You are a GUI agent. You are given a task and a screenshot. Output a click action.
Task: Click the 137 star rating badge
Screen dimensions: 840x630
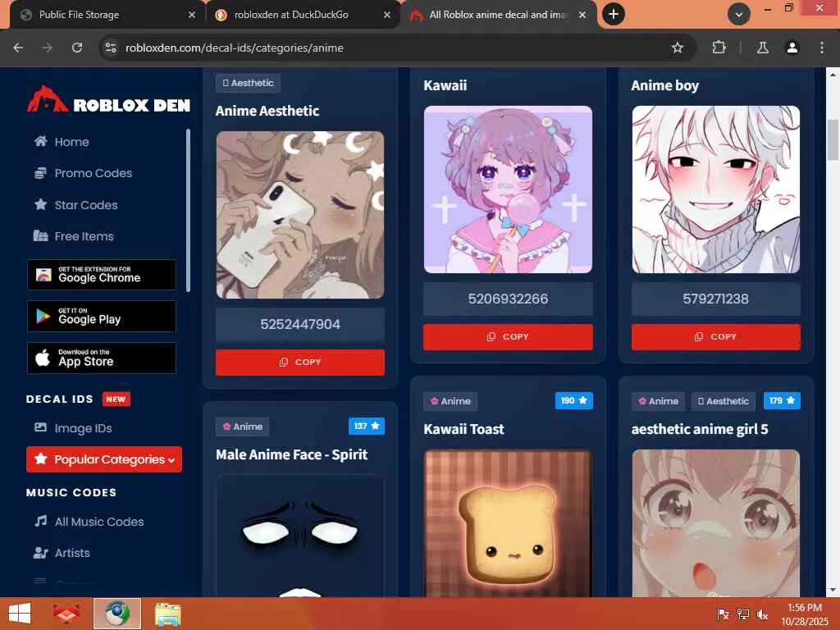pyautogui.click(x=367, y=426)
